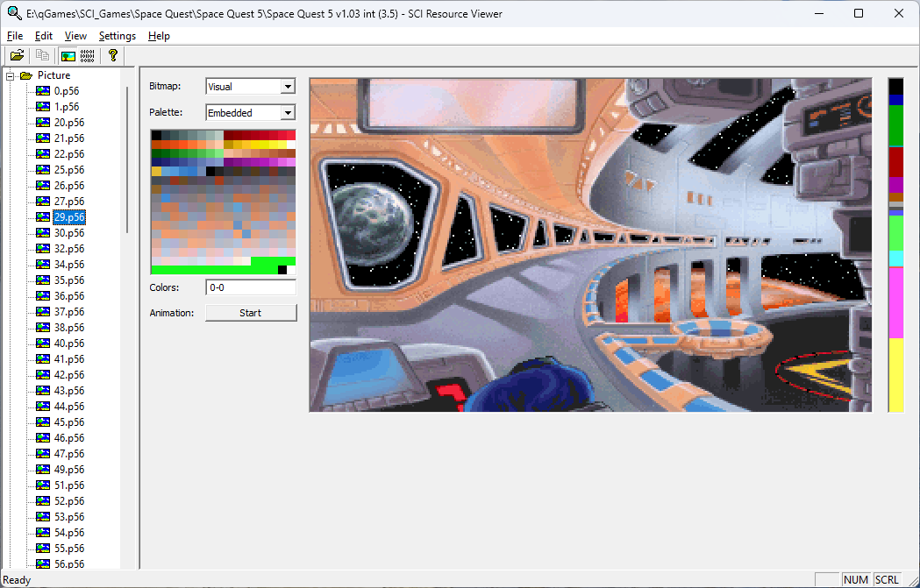Click the Picture folder label
The width and height of the screenshot is (920, 588).
pyautogui.click(x=54, y=75)
